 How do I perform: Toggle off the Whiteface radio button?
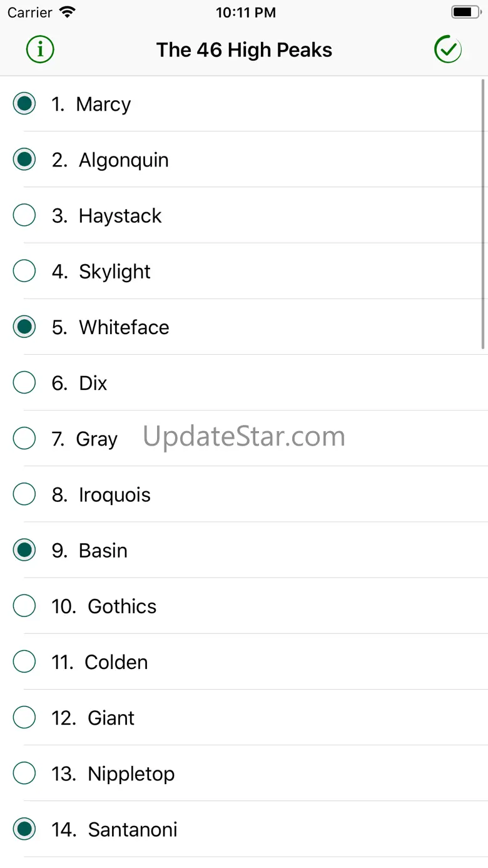(24, 327)
